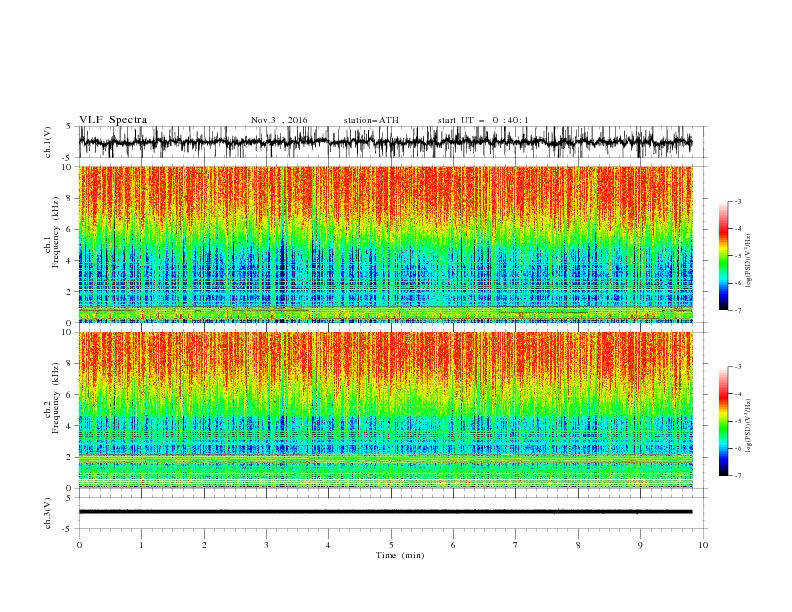Select the "Nov.3 , 2016" date label
Viewport: 792px width, 612px height.
279,120
